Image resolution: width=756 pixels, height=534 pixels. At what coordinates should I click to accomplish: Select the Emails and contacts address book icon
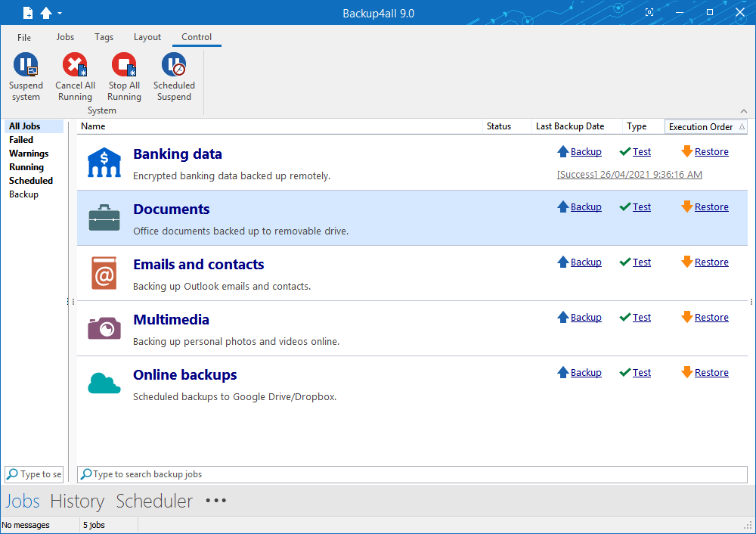click(104, 273)
